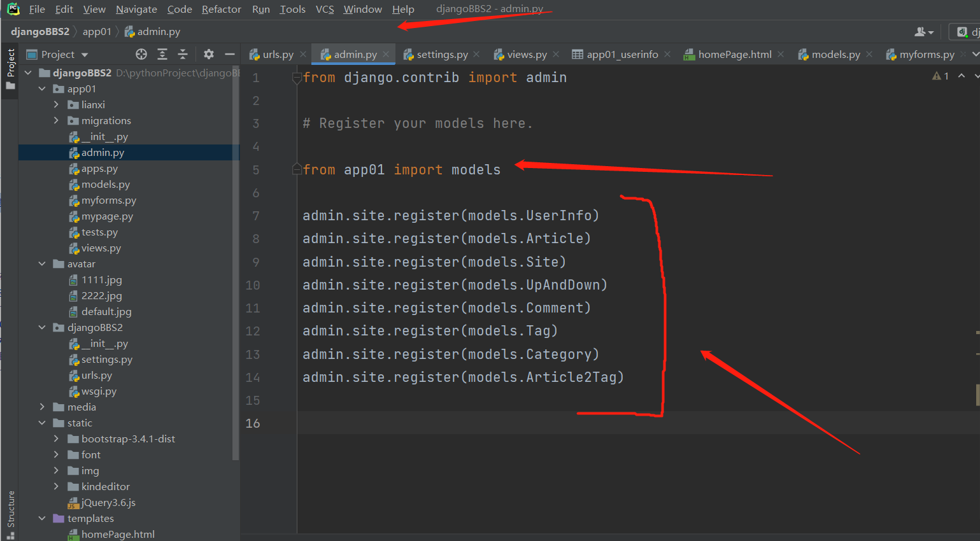Expand the kindeditor folder
980x541 pixels.
(56, 486)
